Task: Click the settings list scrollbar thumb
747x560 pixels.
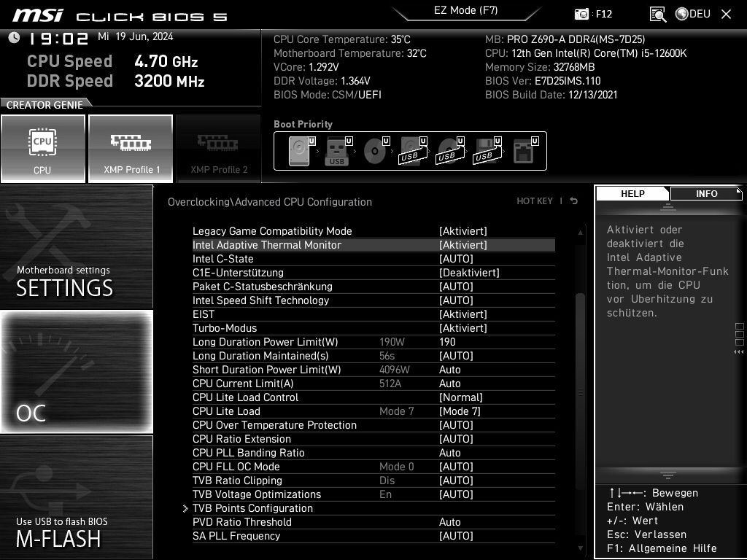Action: tap(580, 392)
